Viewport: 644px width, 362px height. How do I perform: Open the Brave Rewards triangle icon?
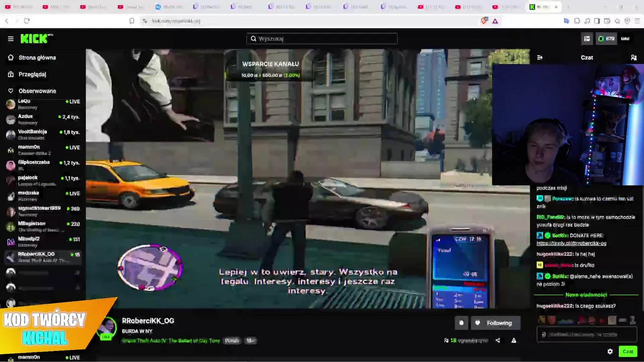coord(495,21)
